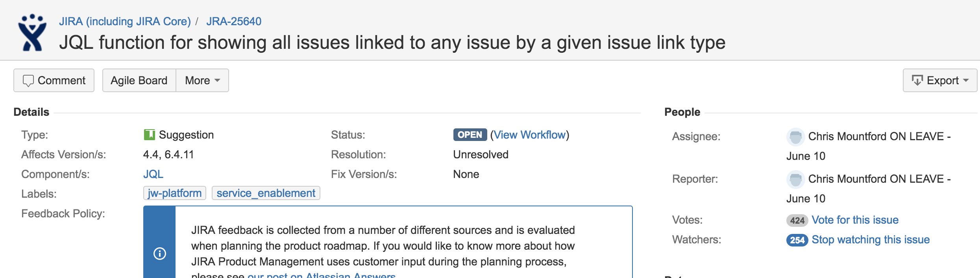Click View Workflow link
Viewport: 980px width, 278px height.
(529, 135)
